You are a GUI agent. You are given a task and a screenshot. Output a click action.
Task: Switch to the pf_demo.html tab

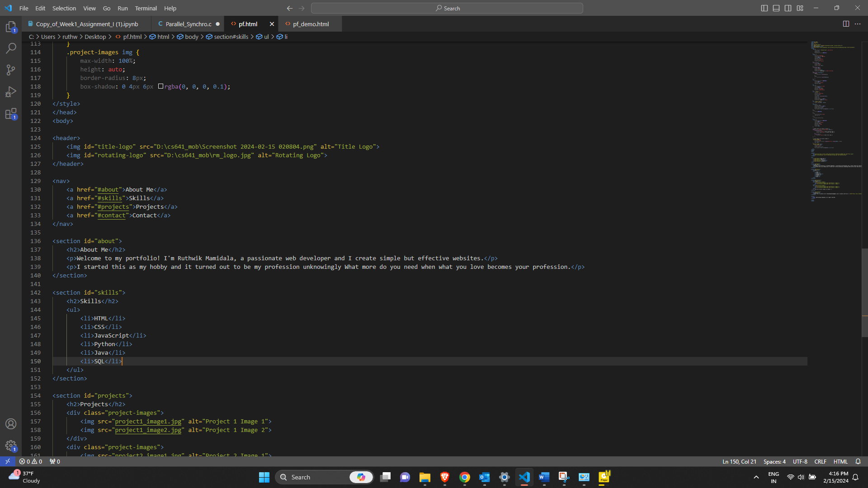tap(311, 24)
